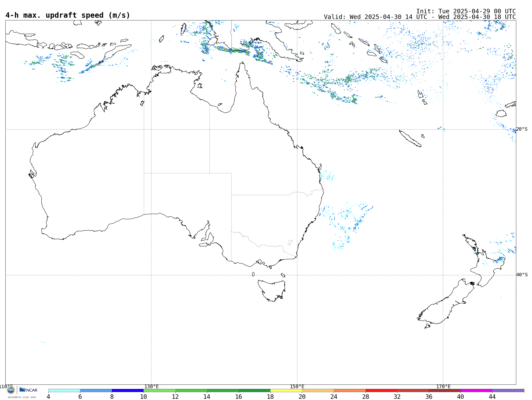532x400 pixels.
Task: Click the 40°S latitude label
Action: pyautogui.click(x=522, y=275)
